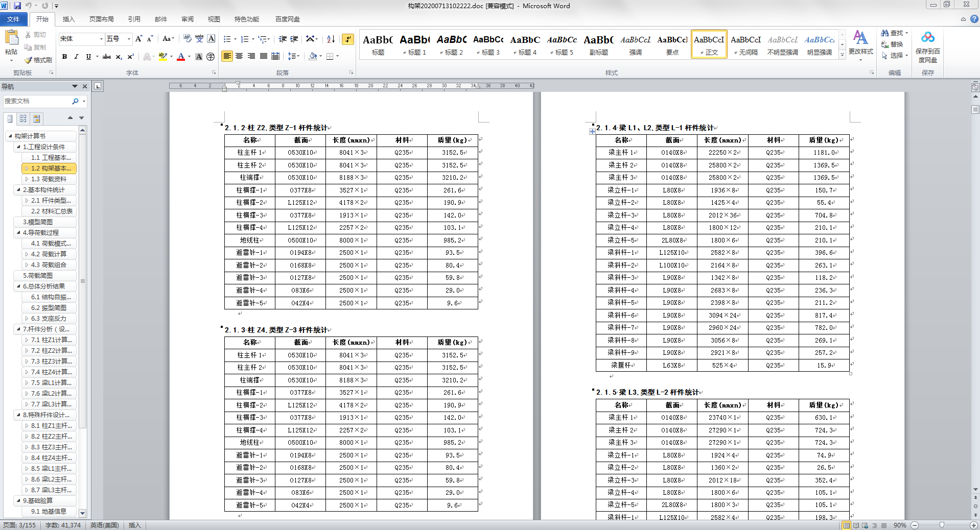This screenshot has width=980, height=530.
Task: Toggle show paragraph marks button
Action: pyautogui.click(x=347, y=39)
